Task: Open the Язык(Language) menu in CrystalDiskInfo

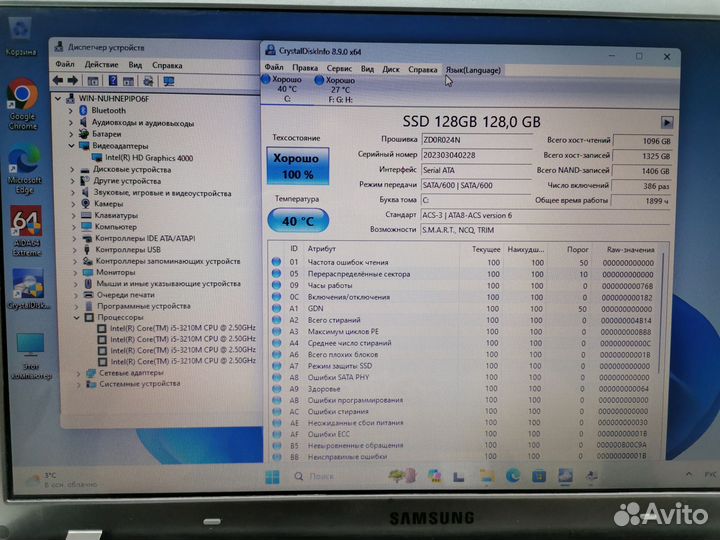Action: 473,70
